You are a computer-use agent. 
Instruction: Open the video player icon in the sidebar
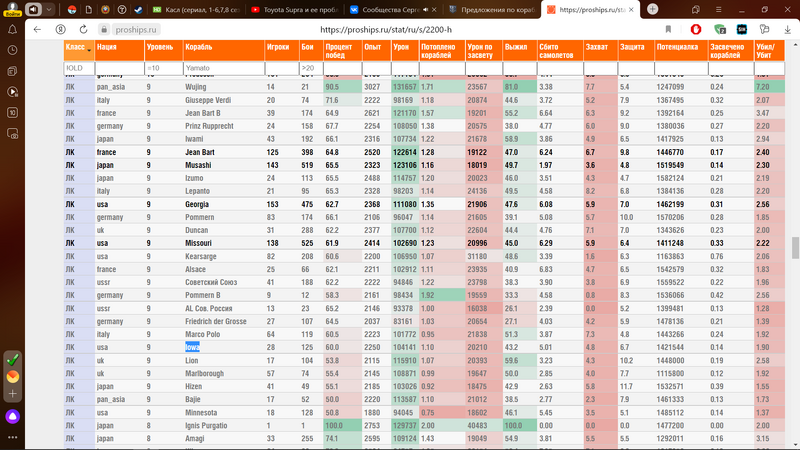coord(12,92)
